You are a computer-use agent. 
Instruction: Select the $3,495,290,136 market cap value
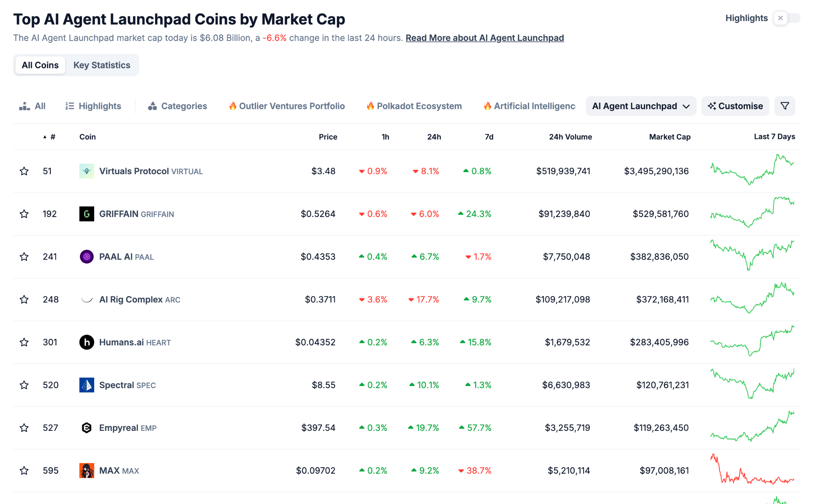point(656,171)
